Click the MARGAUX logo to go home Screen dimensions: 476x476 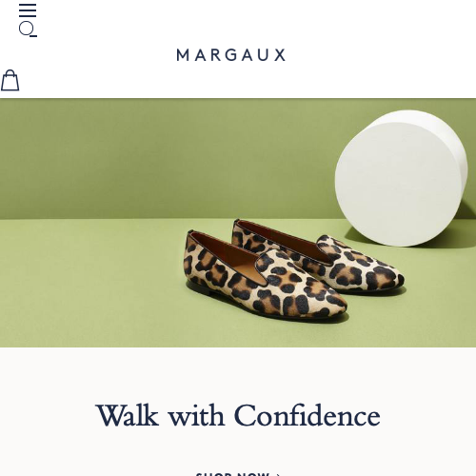pyautogui.click(x=231, y=55)
